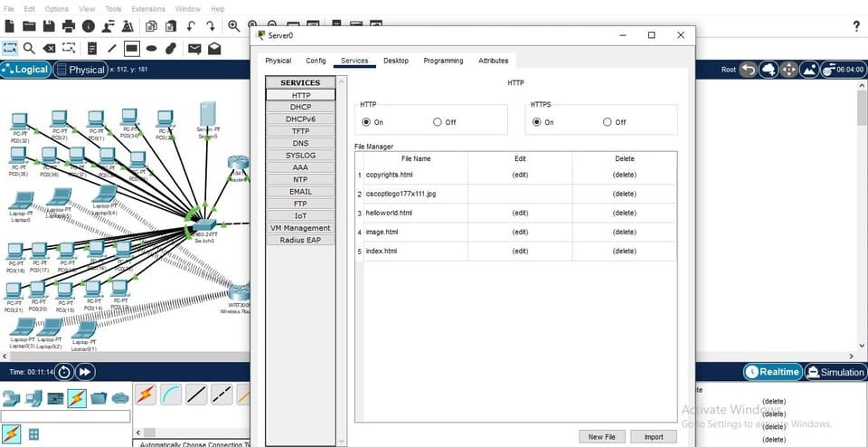Select the Multiuser Connection cloud category icon
This screenshot has height=447, width=868.
120,398
